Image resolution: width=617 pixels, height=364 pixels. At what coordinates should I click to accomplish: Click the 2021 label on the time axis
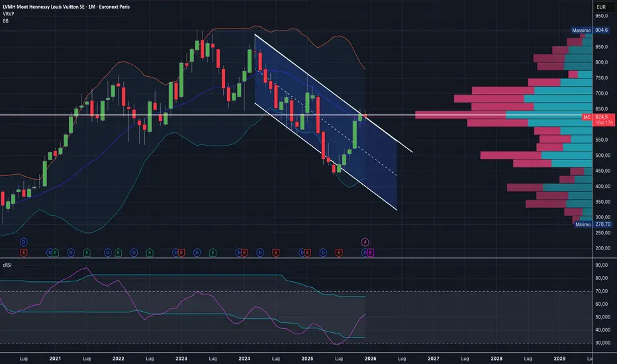tap(55, 359)
